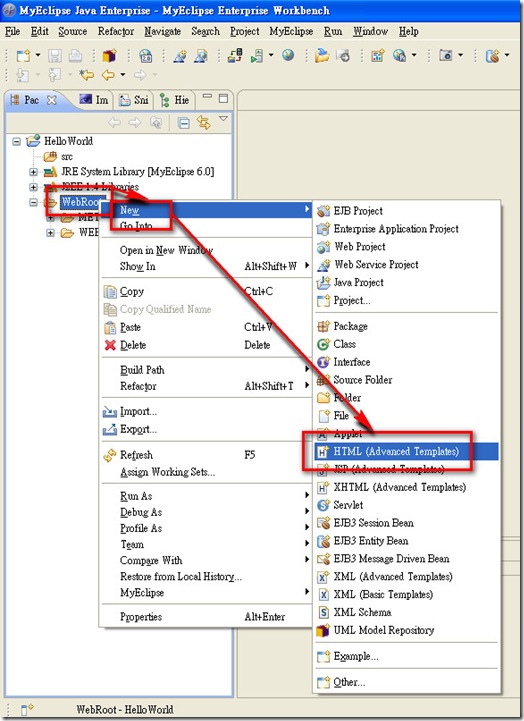Create a new Class
The width and height of the screenshot is (524, 721).
(406, 344)
